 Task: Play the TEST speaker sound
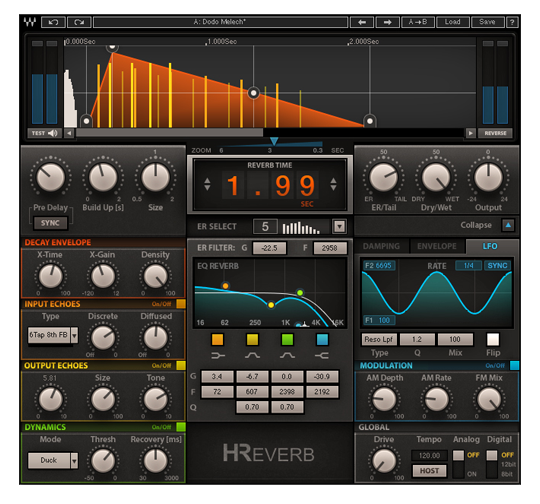(x=45, y=133)
